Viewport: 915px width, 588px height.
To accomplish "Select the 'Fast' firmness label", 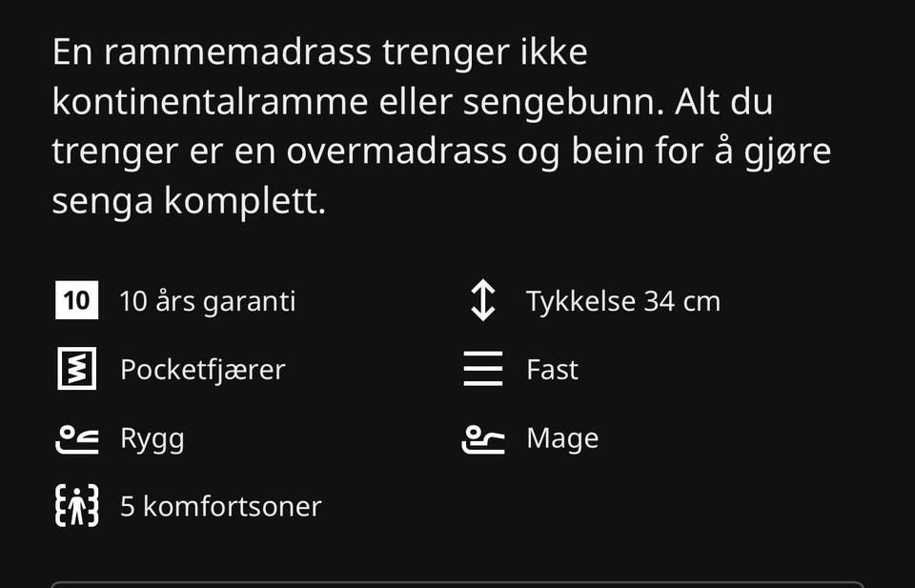I will click(x=552, y=370).
